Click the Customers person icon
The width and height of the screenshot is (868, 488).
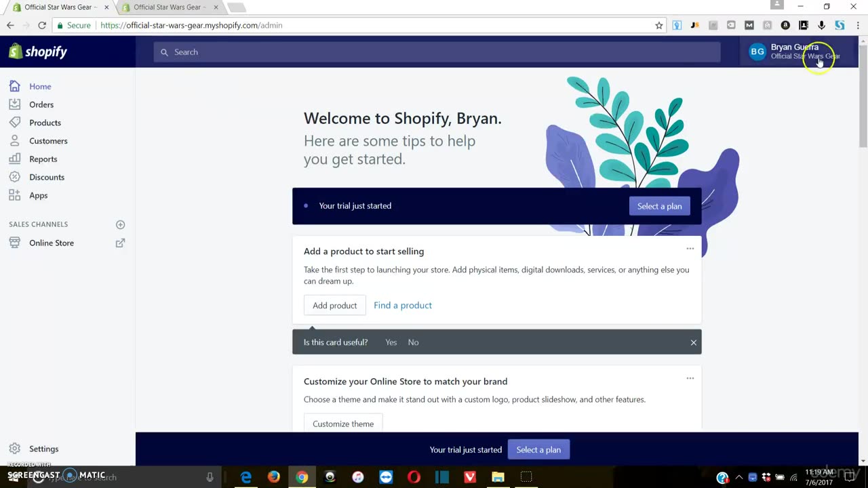(x=15, y=141)
